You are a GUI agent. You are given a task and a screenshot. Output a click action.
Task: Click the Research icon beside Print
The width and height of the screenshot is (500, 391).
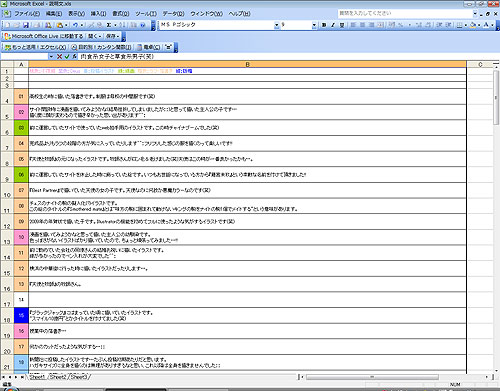pos(49,25)
